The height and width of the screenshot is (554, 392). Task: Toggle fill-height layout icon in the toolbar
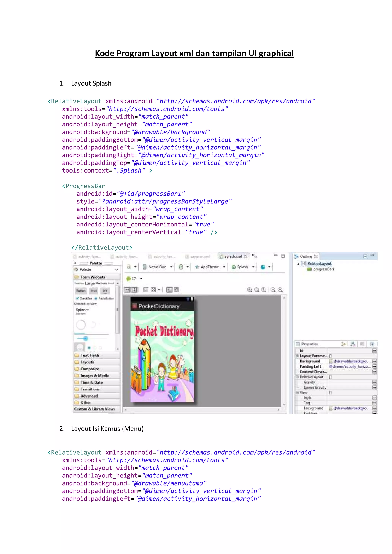tap(135, 290)
